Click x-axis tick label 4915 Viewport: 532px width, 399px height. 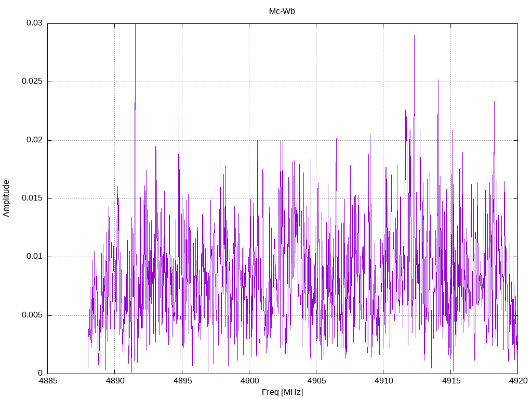click(451, 381)
